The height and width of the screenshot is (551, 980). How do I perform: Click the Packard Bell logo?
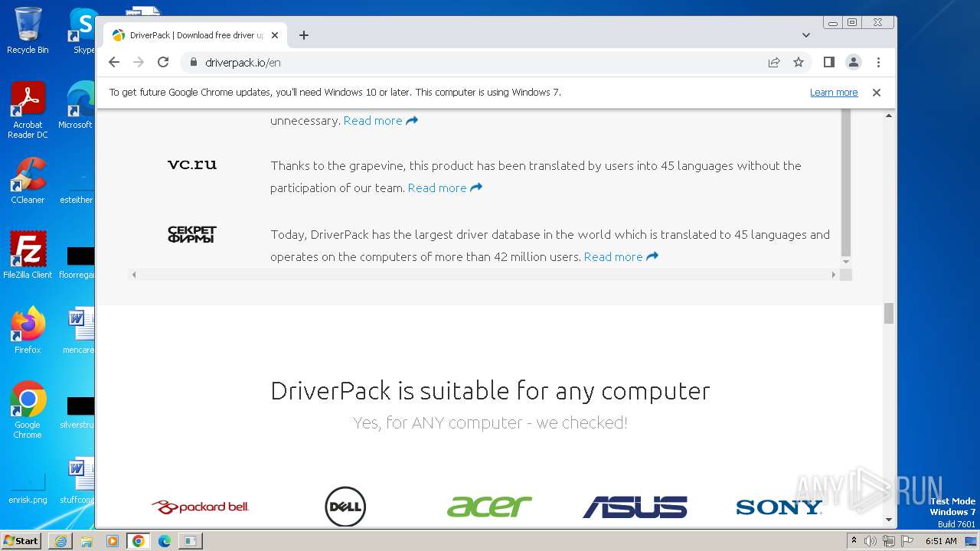tap(201, 507)
